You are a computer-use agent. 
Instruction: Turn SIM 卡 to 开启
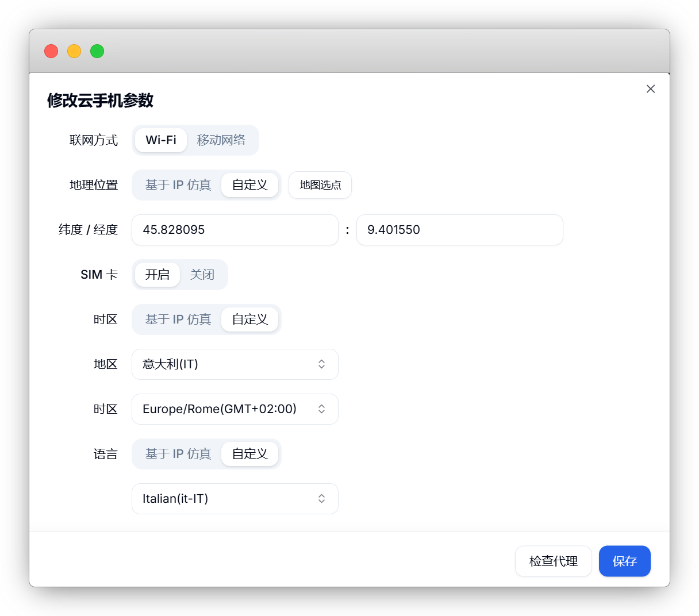click(158, 275)
